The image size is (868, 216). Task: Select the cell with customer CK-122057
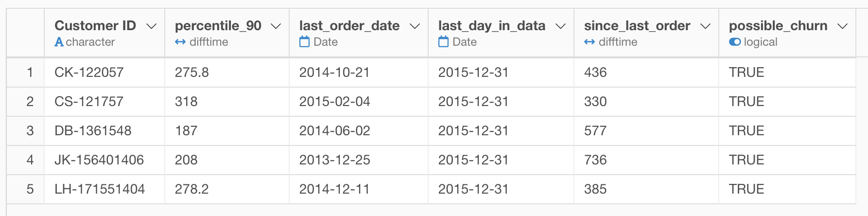(104, 72)
